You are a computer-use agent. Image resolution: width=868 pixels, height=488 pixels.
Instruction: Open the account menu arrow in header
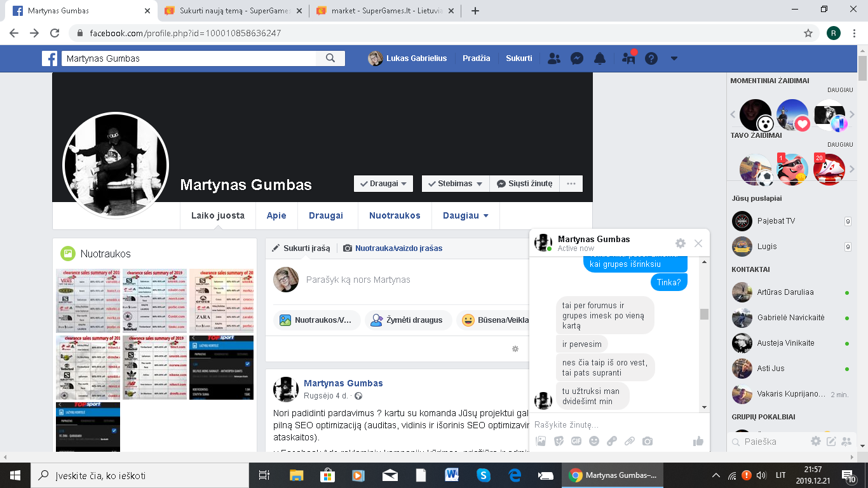(x=674, y=58)
